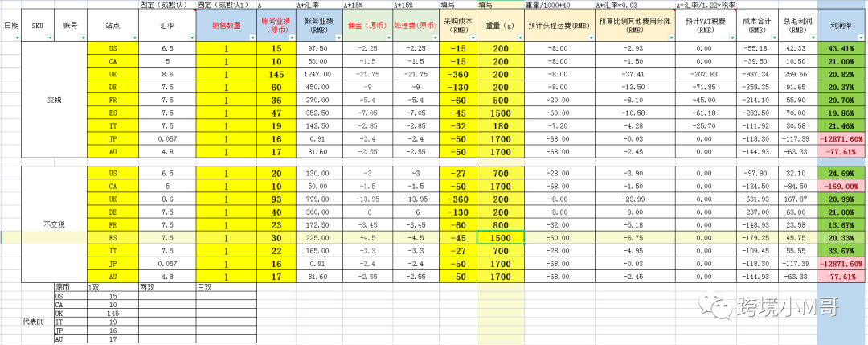Screen dimensions: 868x345
Task: Expand the 重量 (g) column filter
Action: tap(518, 36)
